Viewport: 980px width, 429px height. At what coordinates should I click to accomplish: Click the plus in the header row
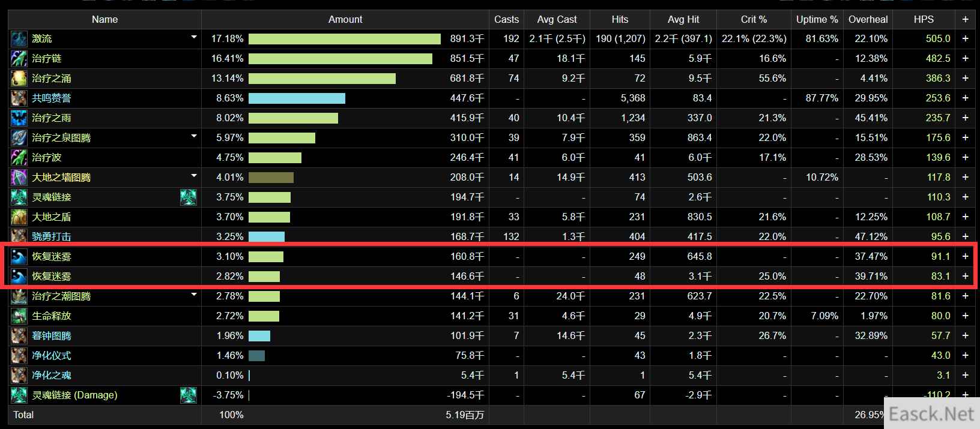click(x=965, y=19)
